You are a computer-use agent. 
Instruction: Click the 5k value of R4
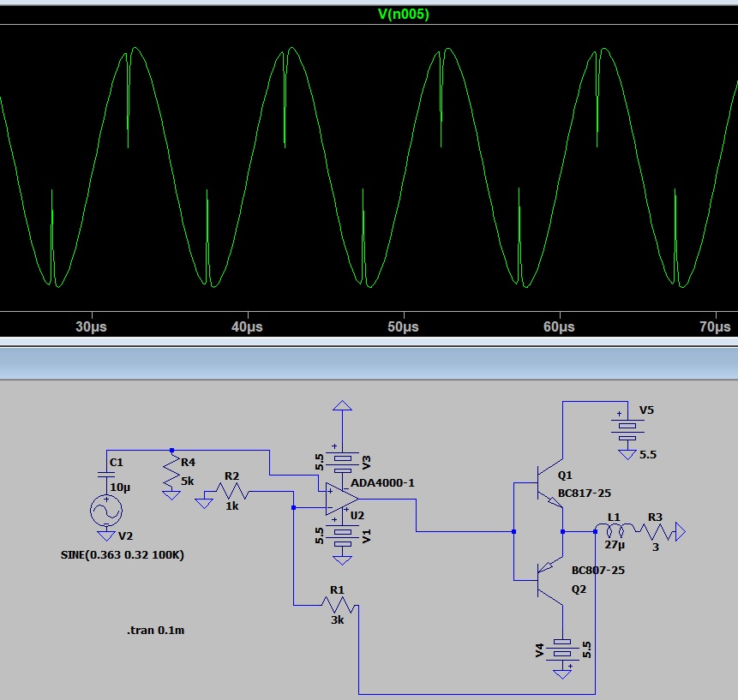pyautogui.click(x=188, y=481)
